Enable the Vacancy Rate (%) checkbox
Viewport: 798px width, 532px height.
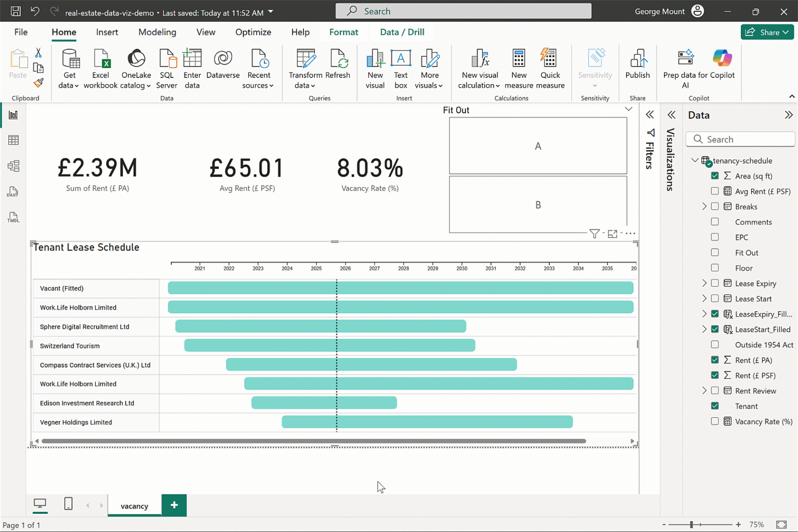tap(715, 421)
